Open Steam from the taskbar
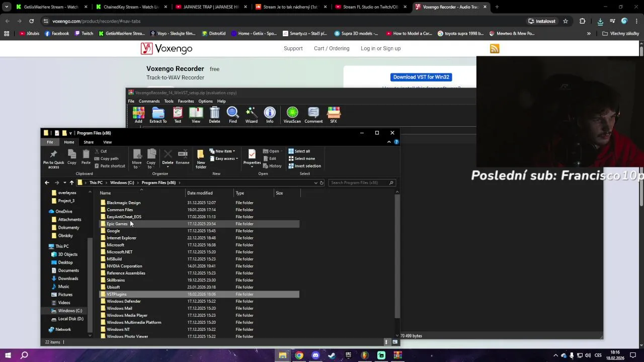 (x=332, y=355)
